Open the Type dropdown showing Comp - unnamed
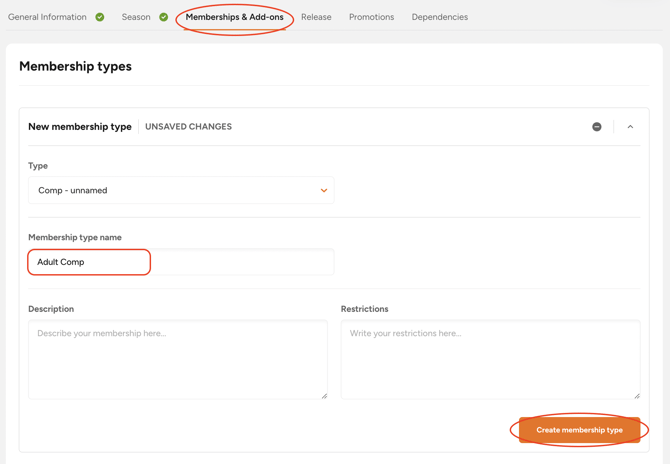 (181, 190)
